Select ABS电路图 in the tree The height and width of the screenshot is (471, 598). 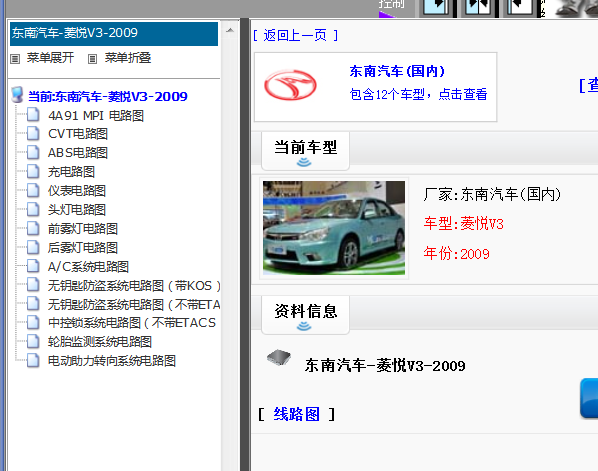[x=78, y=153]
